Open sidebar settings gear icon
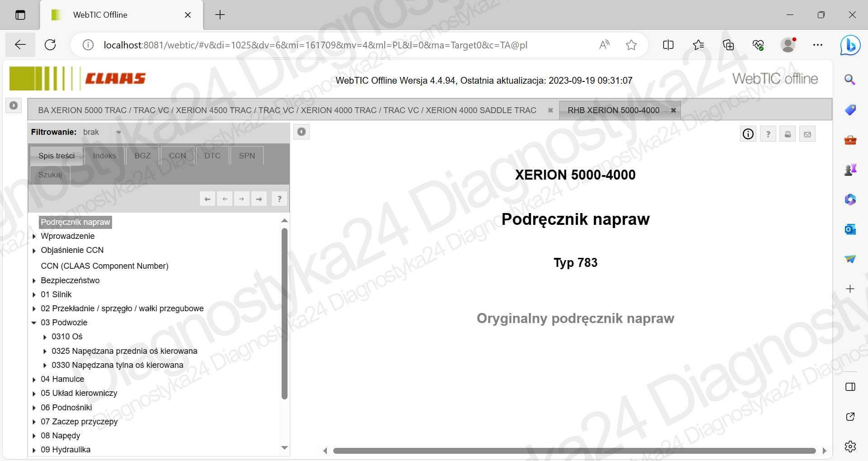This screenshot has height=461, width=868. pos(850,447)
